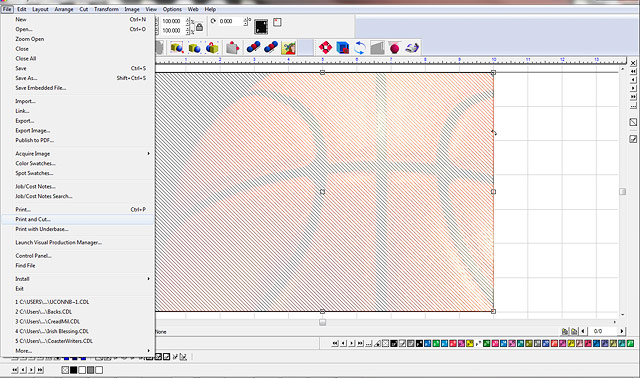Click the rotation angle value field
640x378 pixels.
coord(231,21)
